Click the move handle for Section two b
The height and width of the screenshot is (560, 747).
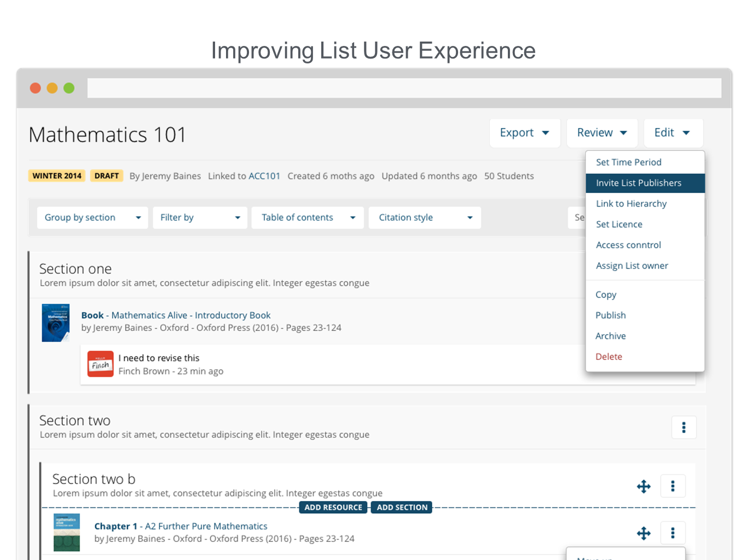644,486
